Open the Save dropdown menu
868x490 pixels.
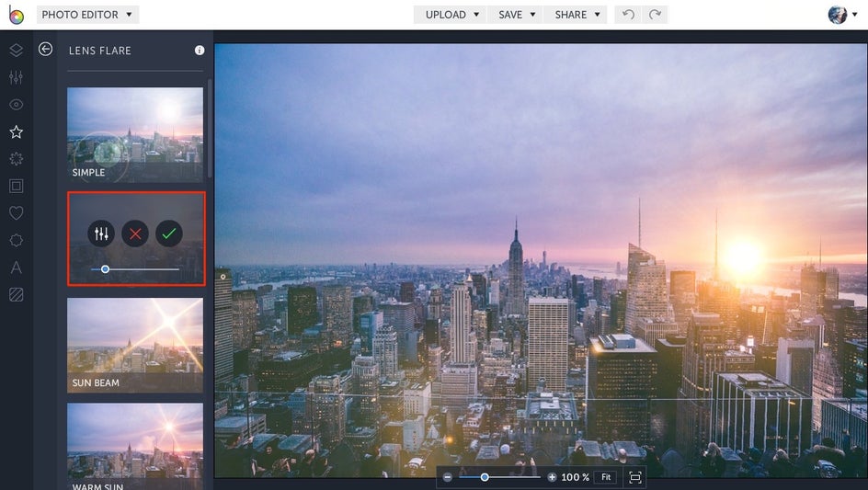tap(516, 15)
